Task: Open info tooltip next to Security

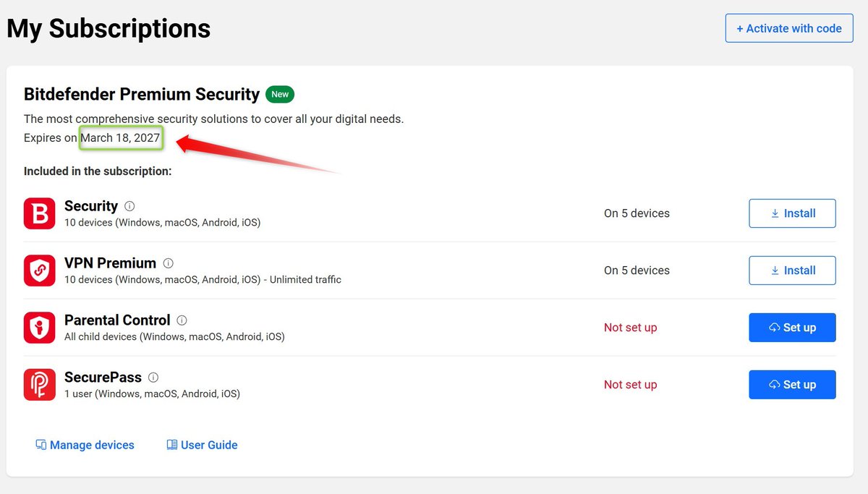Action: 129,206
